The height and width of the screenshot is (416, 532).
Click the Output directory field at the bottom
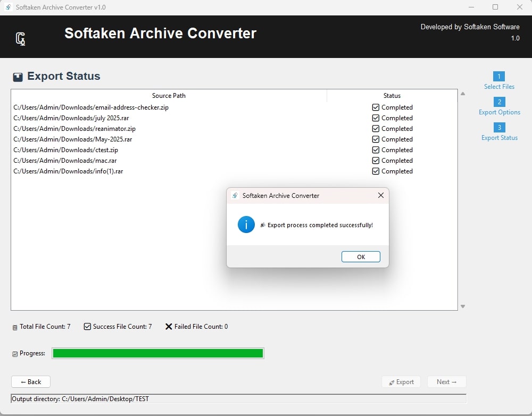pos(238,398)
